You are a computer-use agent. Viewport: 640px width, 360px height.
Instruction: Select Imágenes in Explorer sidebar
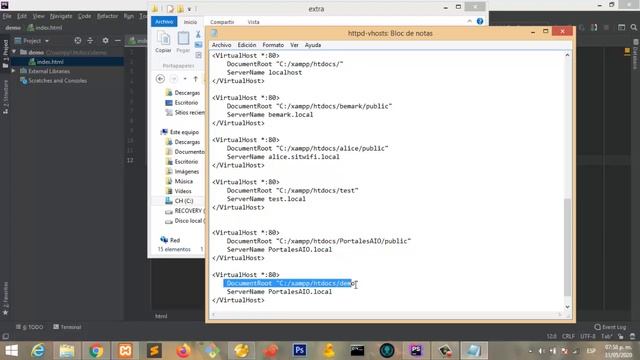(182, 171)
